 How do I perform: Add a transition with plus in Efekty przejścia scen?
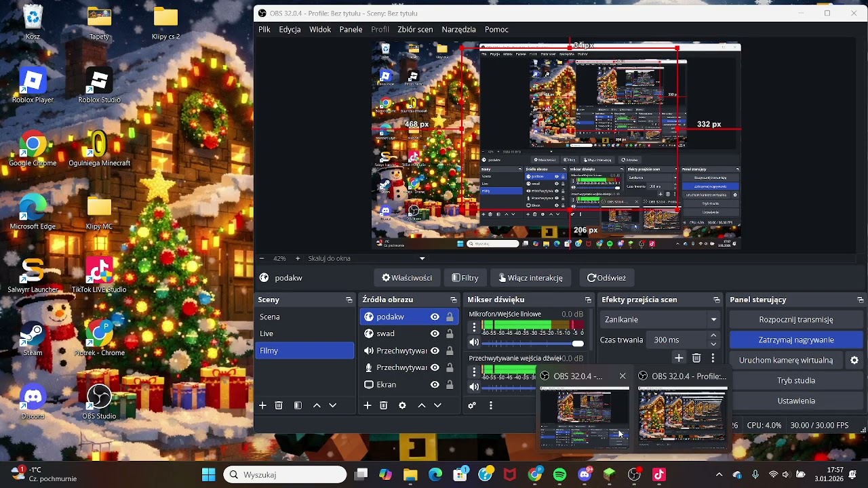pyautogui.click(x=679, y=358)
